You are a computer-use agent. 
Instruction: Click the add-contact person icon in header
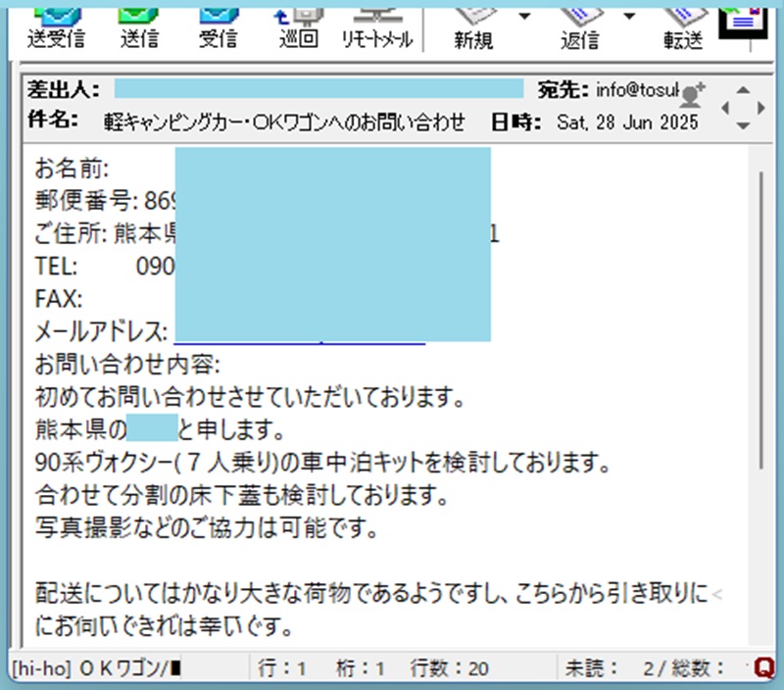[693, 94]
